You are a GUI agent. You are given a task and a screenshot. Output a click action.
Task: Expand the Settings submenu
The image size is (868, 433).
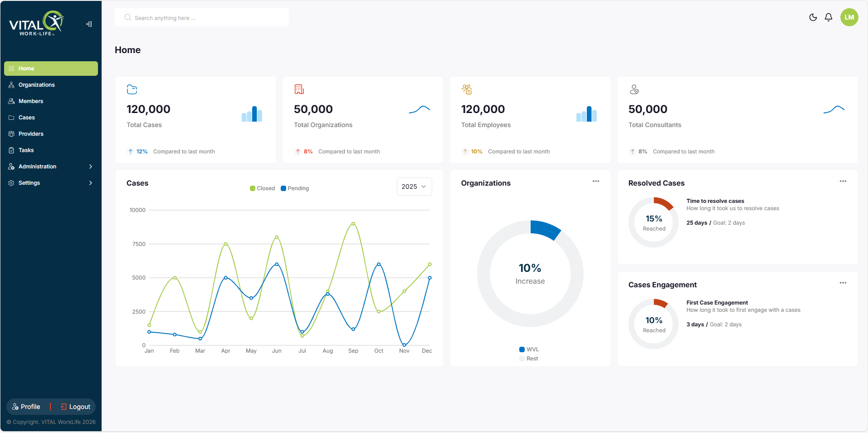click(x=51, y=183)
